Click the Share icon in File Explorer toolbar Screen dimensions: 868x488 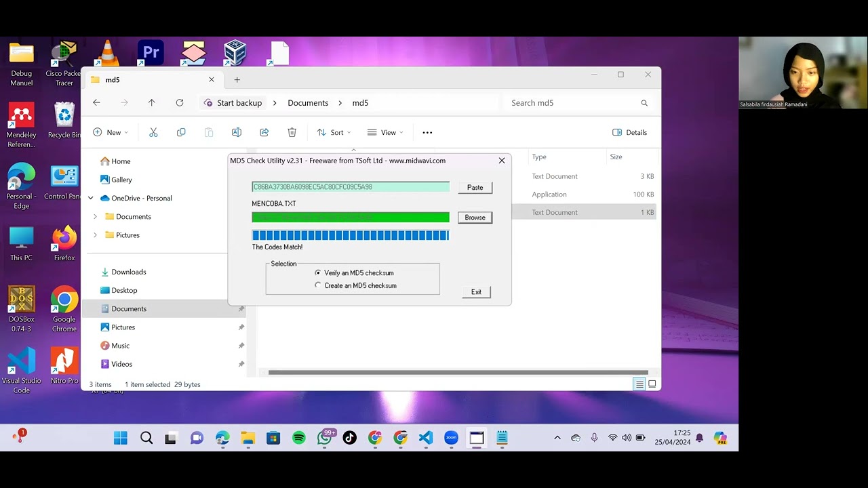264,132
